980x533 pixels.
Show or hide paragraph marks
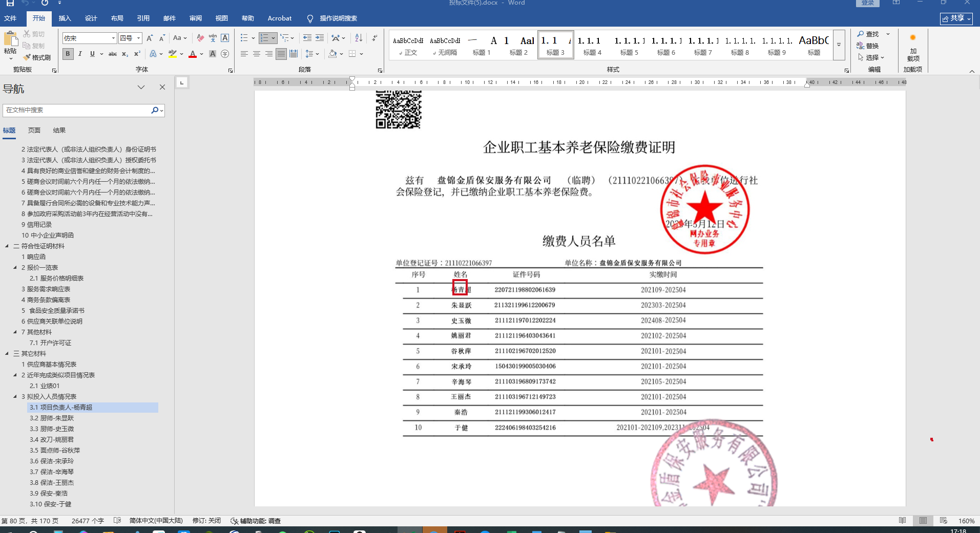374,38
